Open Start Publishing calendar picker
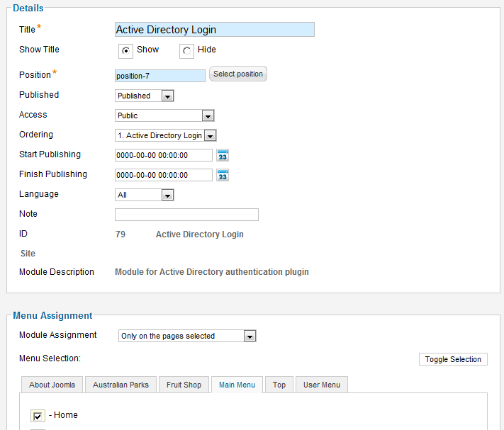This screenshot has width=504, height=430. pyautogui.click(x=223, y=155)
